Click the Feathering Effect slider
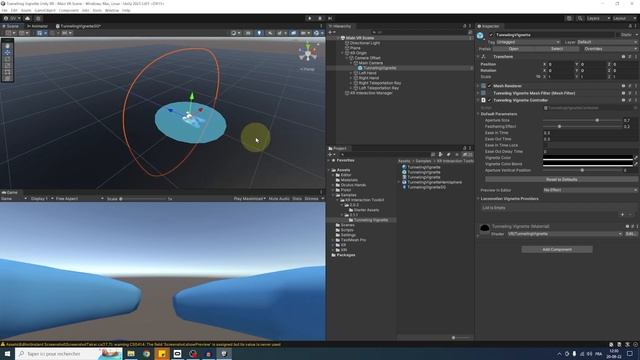 coord(582,127)
